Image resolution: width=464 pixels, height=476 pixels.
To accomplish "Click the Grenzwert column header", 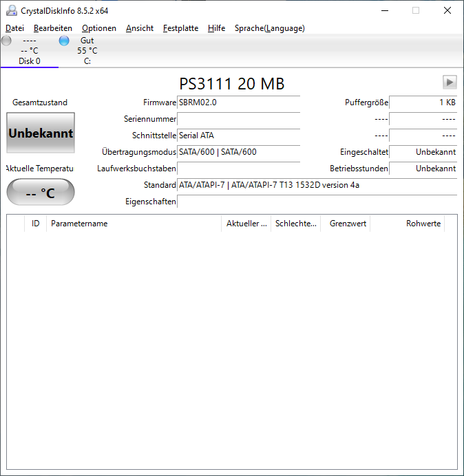I will click(x=346, y=224).
